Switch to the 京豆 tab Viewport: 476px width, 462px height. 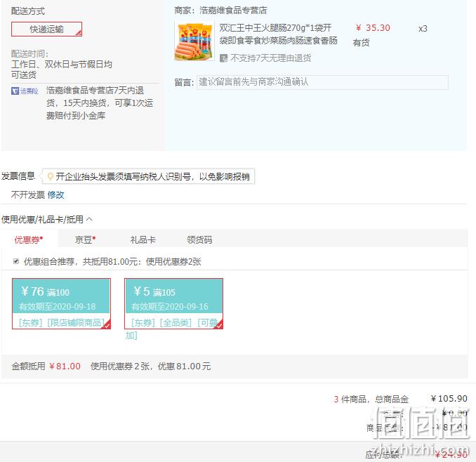(x=85, y=240)
